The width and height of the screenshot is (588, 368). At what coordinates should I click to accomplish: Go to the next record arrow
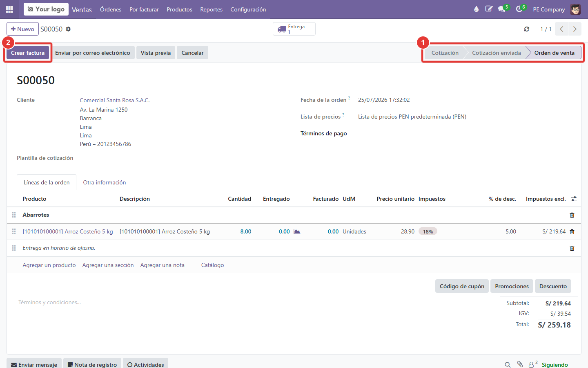575,29
